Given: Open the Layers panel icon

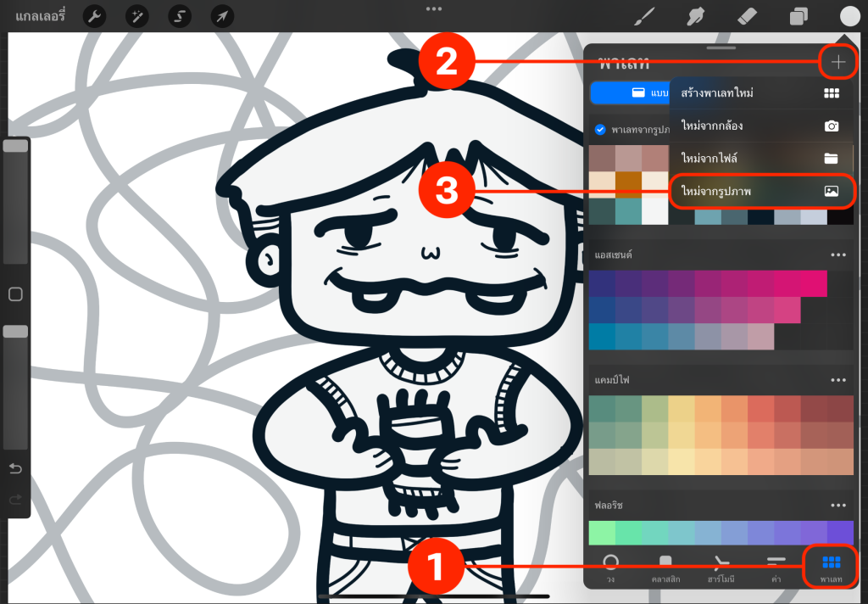Looking at the screenshot, I should click(x=798, y=16).
